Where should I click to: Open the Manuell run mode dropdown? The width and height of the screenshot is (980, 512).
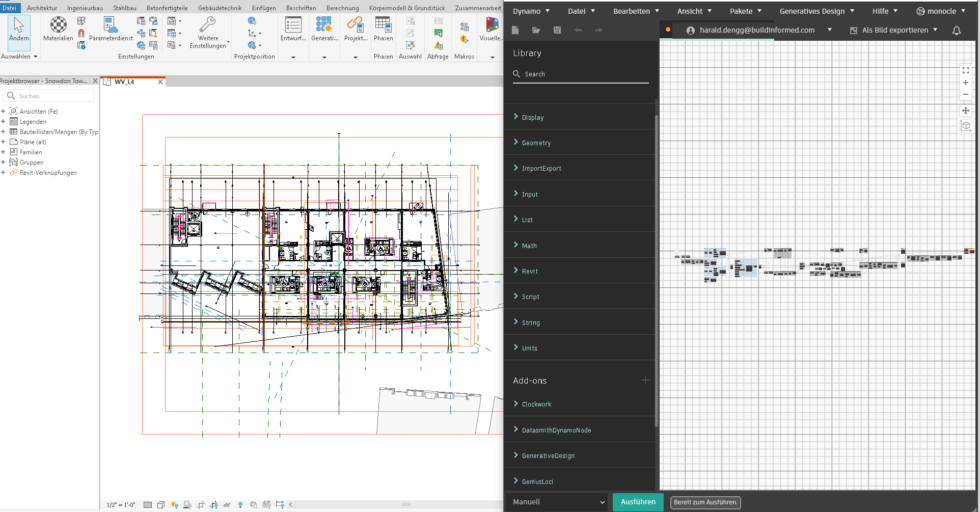[558, 501]
